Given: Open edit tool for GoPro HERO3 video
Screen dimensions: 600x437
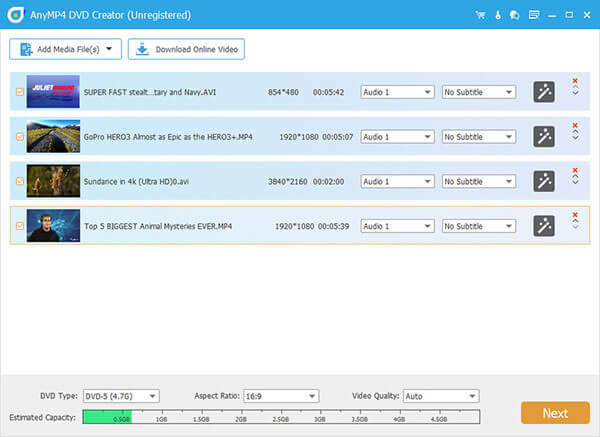Looking at the screenshot, I should pos(544,137).
